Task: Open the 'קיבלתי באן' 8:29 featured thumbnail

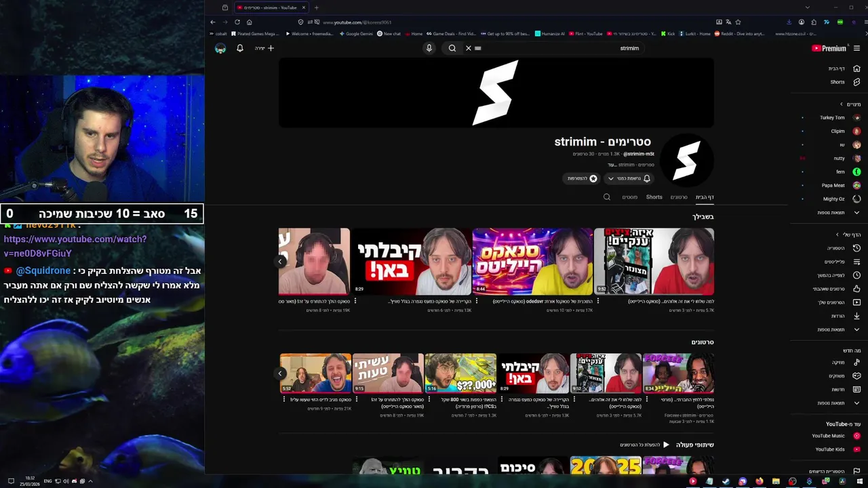Action: (x=411, y=262)
